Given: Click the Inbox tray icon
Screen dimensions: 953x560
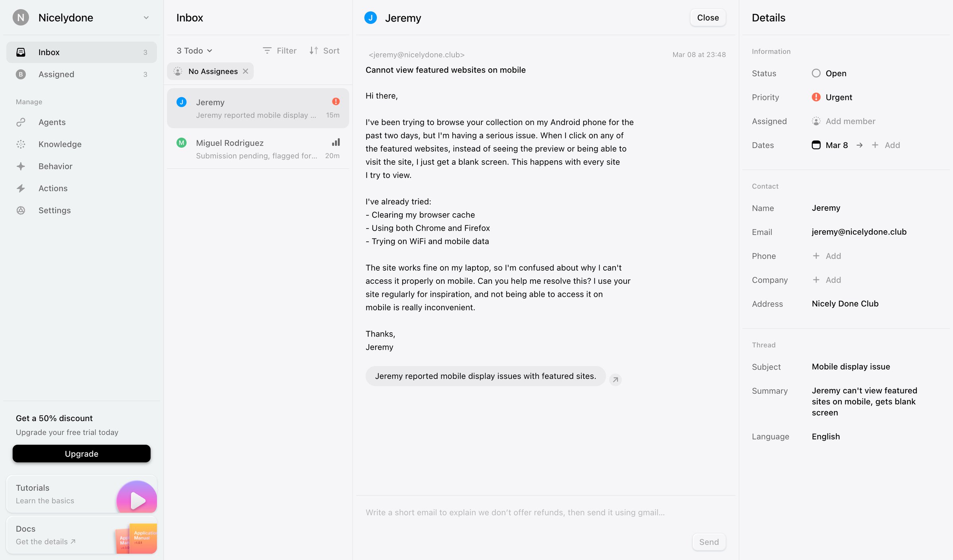Looking at the screenshot, I should [21, 52].
